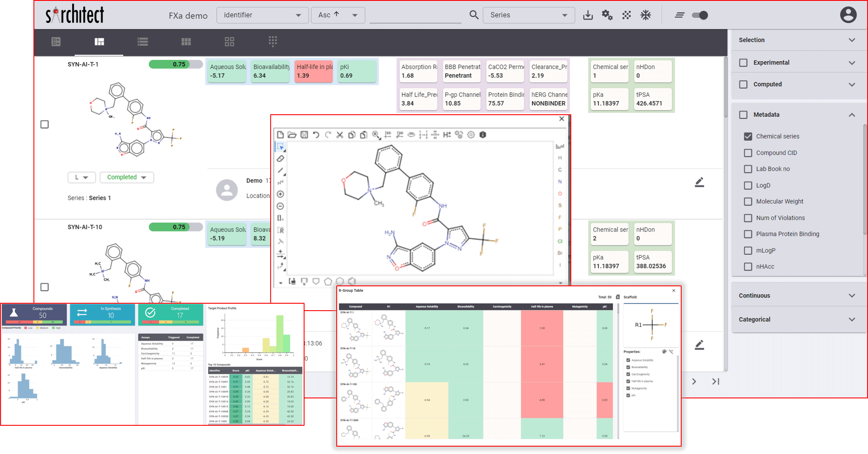Image resolution: width=868 pixels, height=454 pixels.
Task: Click the save icon in structure editor
Action: click(304, 135)
